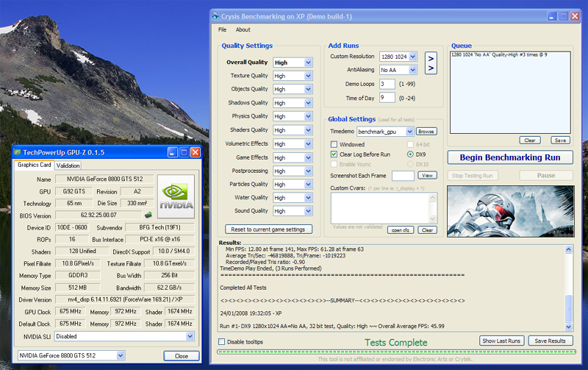The height and width of the screenshot is (370, 588).
Task: Click the Save Results button
Action: [x=550, y=341]
